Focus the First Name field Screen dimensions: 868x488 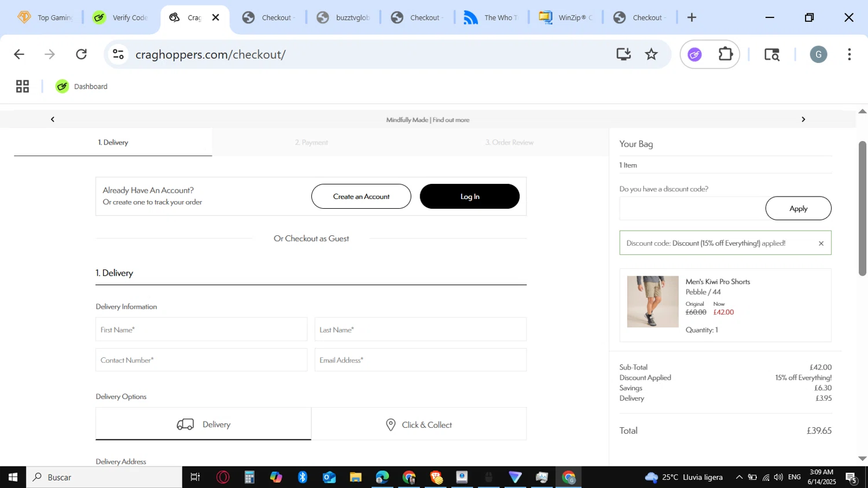pos(201,330)
